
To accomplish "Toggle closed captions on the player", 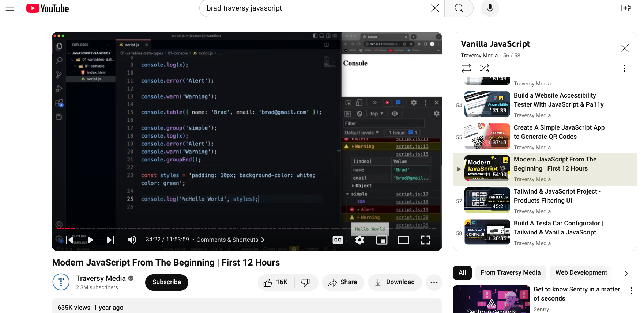I will [x=338, y=240].
